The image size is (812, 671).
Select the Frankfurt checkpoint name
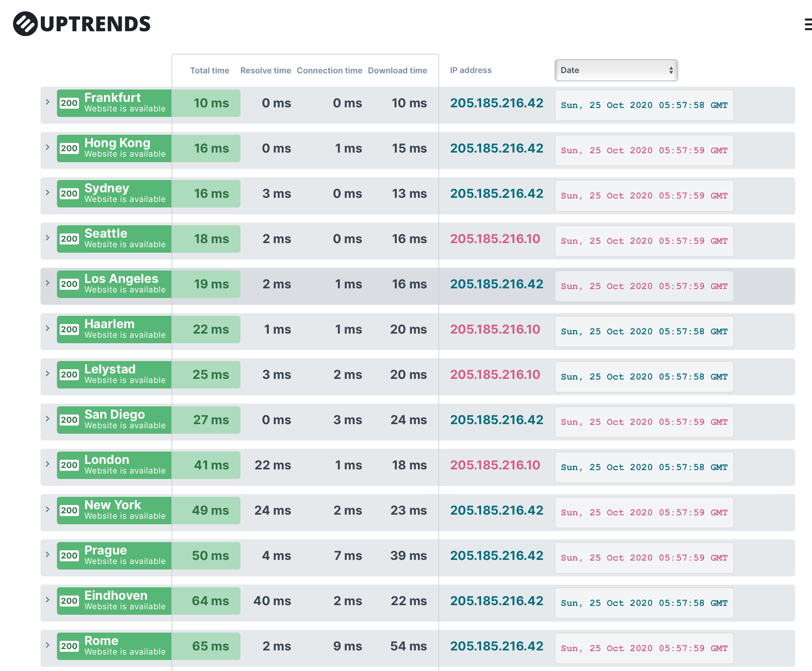113,97
